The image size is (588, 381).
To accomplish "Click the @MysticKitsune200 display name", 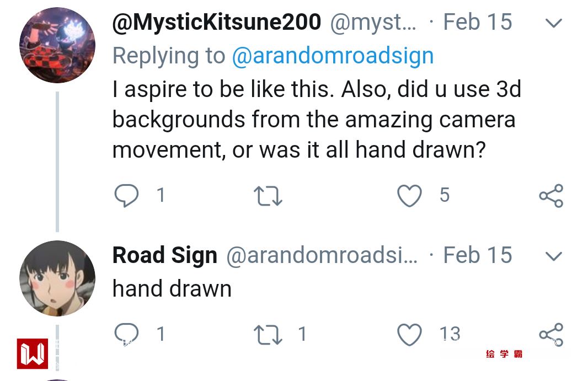I will (x=216, y=23).
